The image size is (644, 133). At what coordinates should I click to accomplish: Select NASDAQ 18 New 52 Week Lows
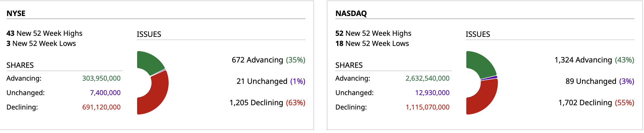pyautogui.click(x=372, y=44)
